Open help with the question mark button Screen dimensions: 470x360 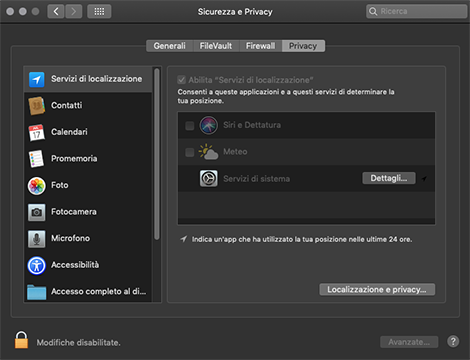click(x=453, y=342)
